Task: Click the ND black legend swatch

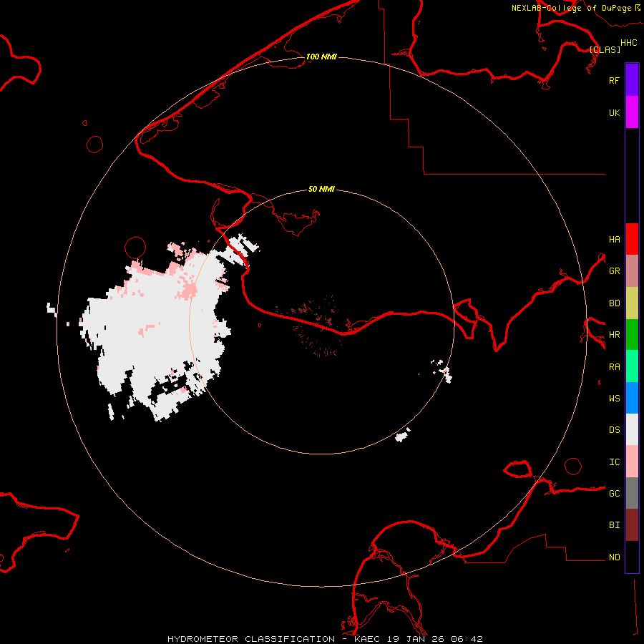Action: pyautogui.click(x=632, y=557)
